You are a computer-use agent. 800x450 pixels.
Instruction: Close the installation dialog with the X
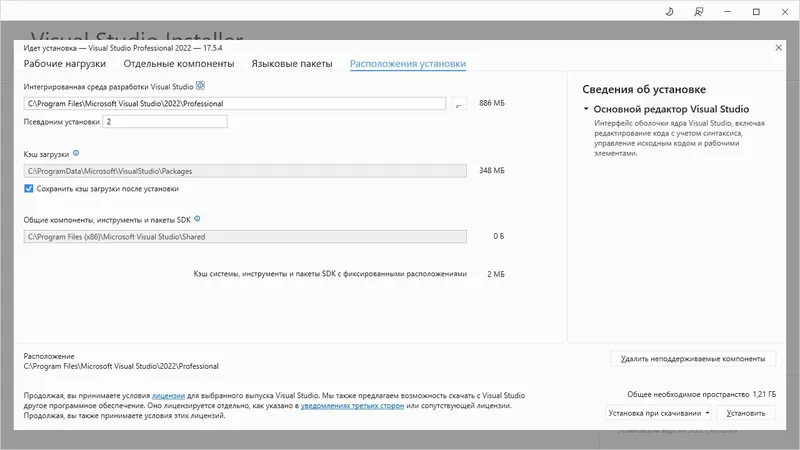point(779,47)
